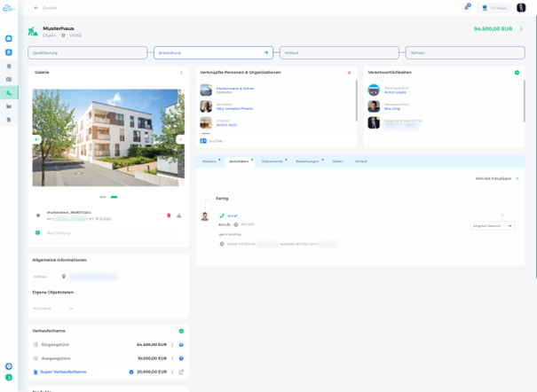Image resolution: width=537 pixels, height=392 pixels.
Task: Open the highlighted green objects sidebar icon
Action: 9,93
